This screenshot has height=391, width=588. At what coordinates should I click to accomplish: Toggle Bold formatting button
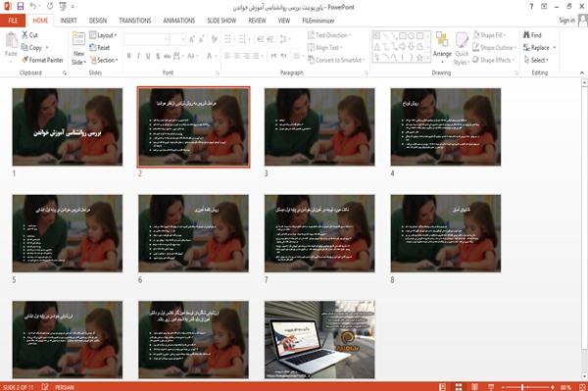pyautogui.click(x=129, y=56)
